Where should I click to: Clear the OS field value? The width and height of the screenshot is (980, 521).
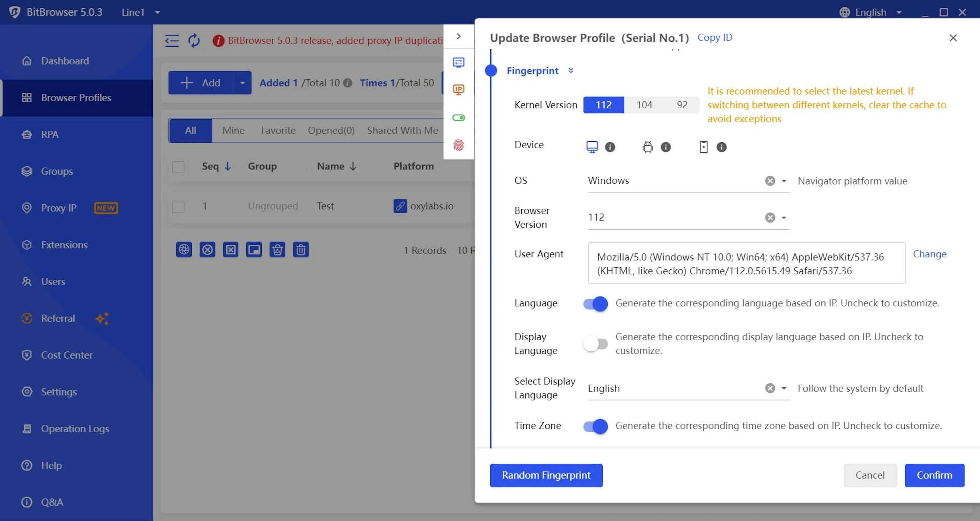click(x=770, y=181)
